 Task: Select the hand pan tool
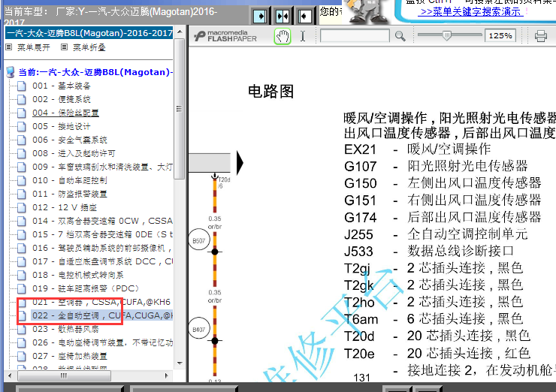tap(283, 36)
